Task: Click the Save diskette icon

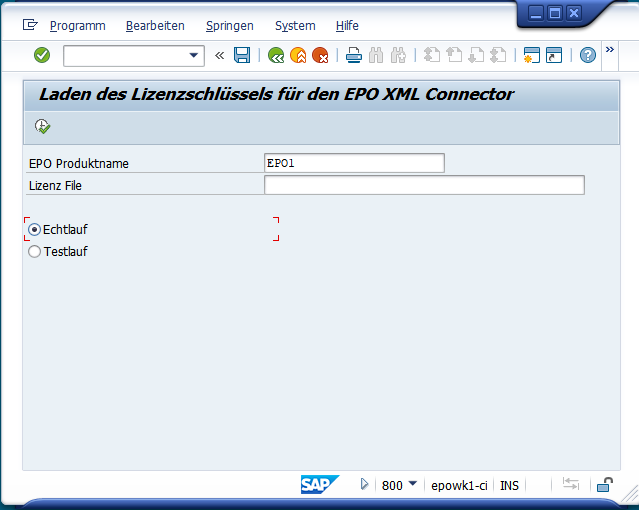Action: point(242,55)
